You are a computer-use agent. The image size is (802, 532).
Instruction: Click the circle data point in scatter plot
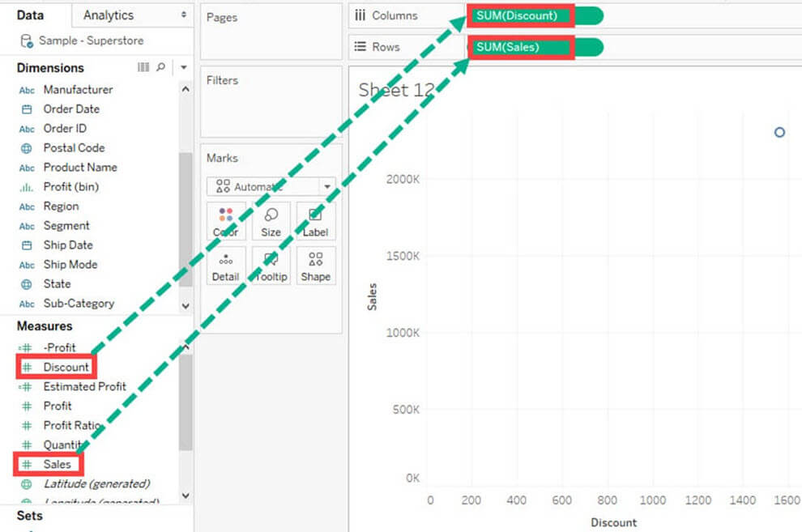point(779,132)
